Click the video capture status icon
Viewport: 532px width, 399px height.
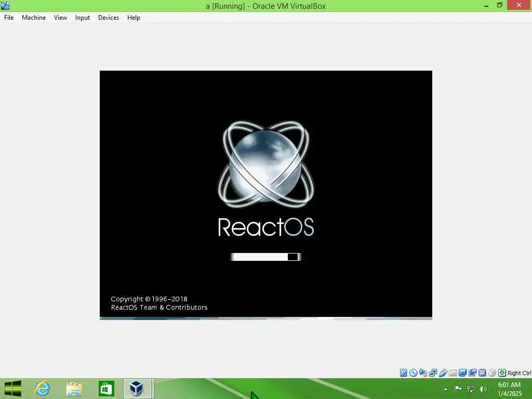[472, 373]
